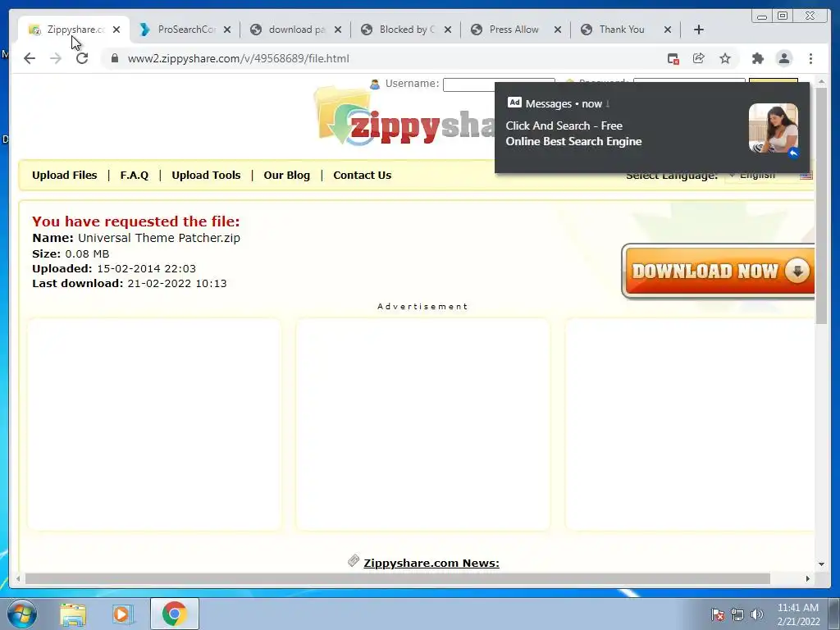
Task: Close the ProSearchCor tab
Action: pyautogui.click(x=227, y=30)
